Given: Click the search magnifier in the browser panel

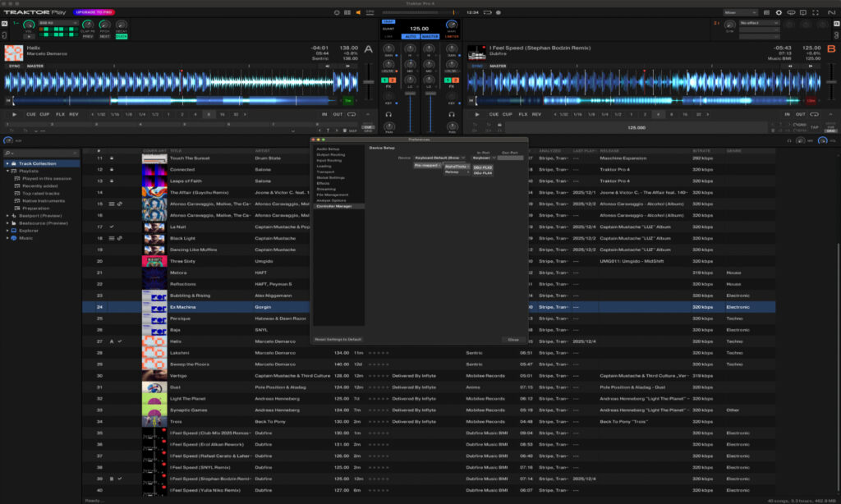Looking at the screenshot, I should pyautogui.click(x=7, y=153).
